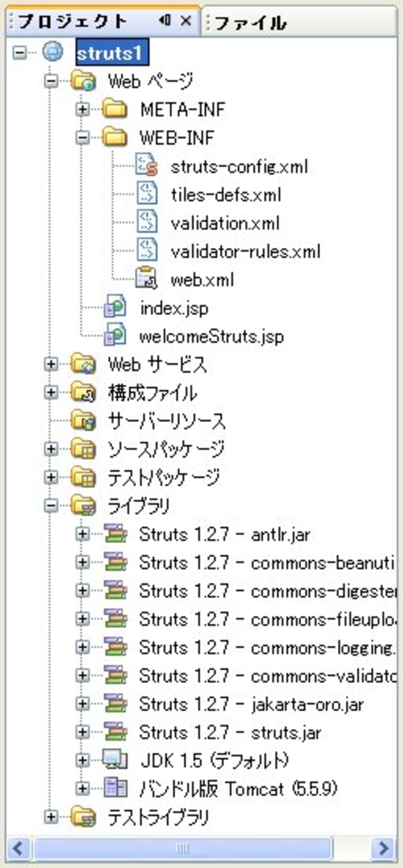Viewport: 403px width, 868px height.
Task: Switch to the ファイル tab
Action: [x=250, y=23]
